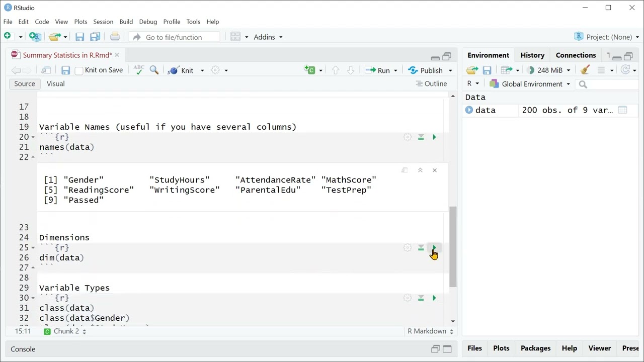Fold the code chunk at line 20
Viewport: 644px width, 362px height.
pos(33,137)
